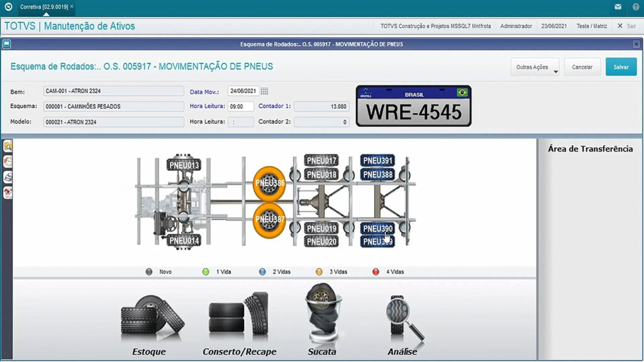Open the help question mark icon

point(636,6)
